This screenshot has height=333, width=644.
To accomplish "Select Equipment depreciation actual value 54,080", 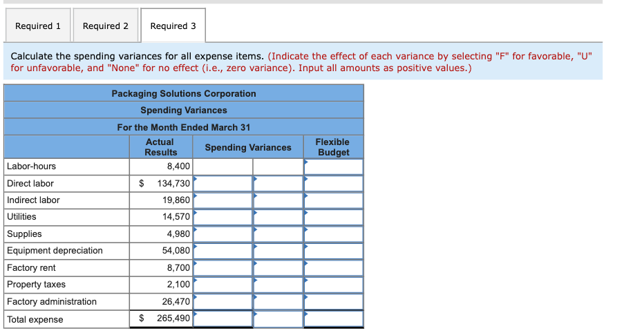I will pyautogui.click(x=176, y=251).
